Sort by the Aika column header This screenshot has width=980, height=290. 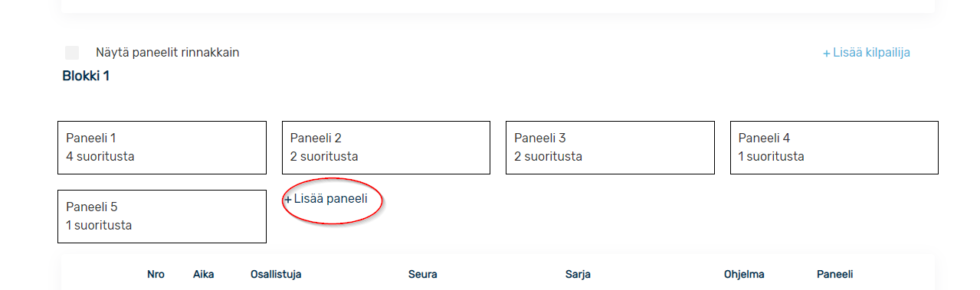[204, 275]
